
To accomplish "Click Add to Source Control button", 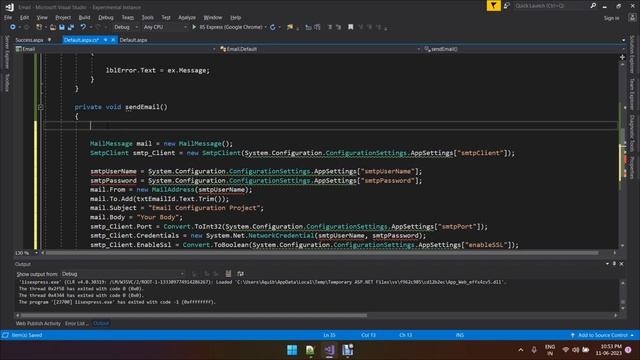I will point(602,335).
